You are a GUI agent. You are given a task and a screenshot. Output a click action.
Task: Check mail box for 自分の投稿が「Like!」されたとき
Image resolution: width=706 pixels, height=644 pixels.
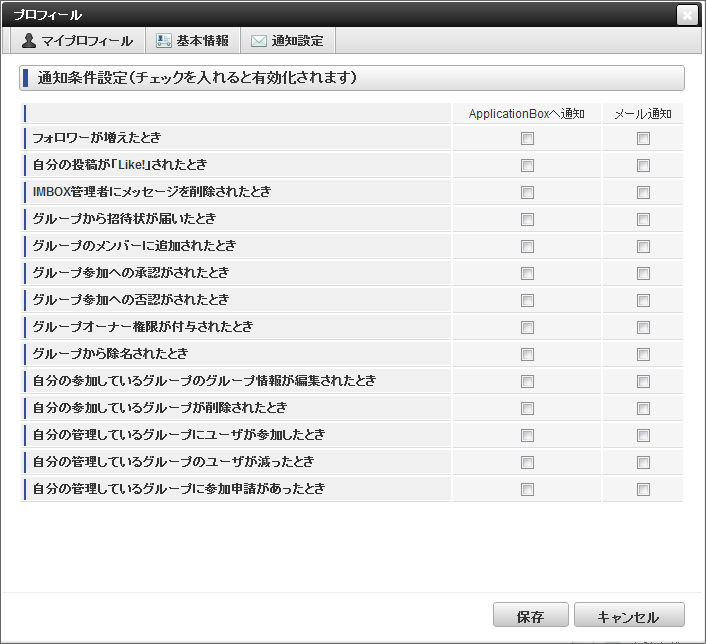(643, 165)
